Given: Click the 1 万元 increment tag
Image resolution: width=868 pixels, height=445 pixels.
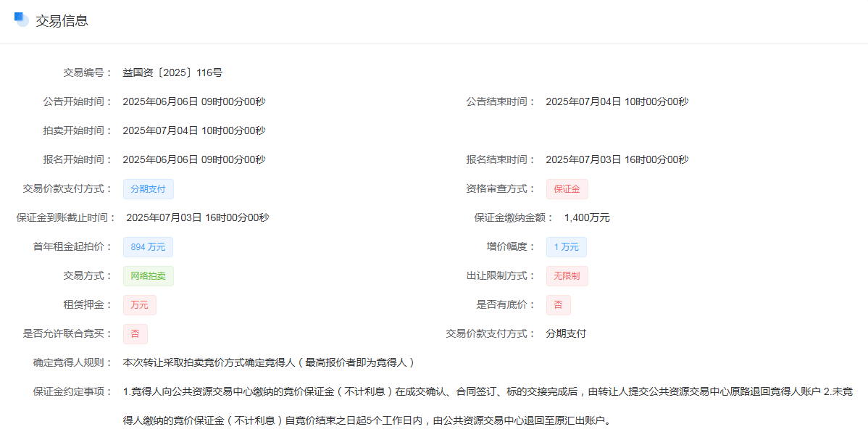Looking at the screenshot, I should (x=567, y=247).
